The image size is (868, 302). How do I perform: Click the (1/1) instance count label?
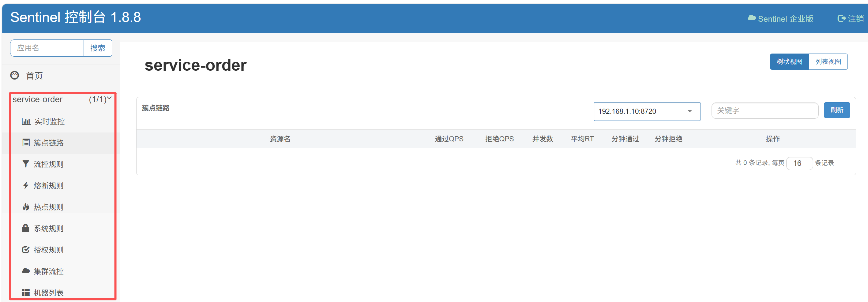98,99
